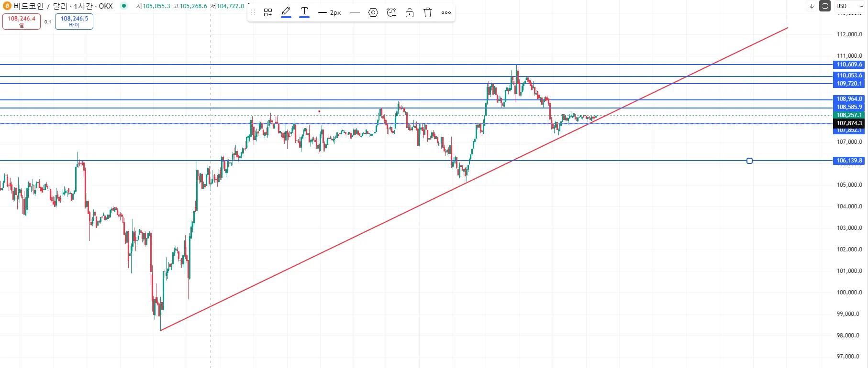Click the green market status dot
This screenshot has height=368, width=868.
124,6
